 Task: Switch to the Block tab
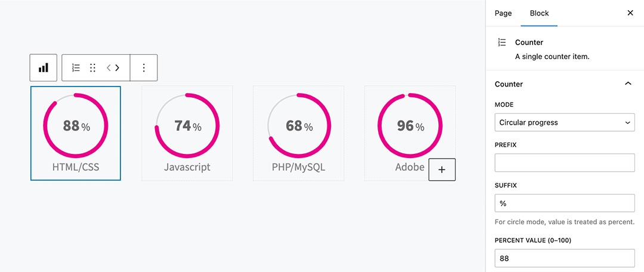pyautogui.click(x=539, y=13)
